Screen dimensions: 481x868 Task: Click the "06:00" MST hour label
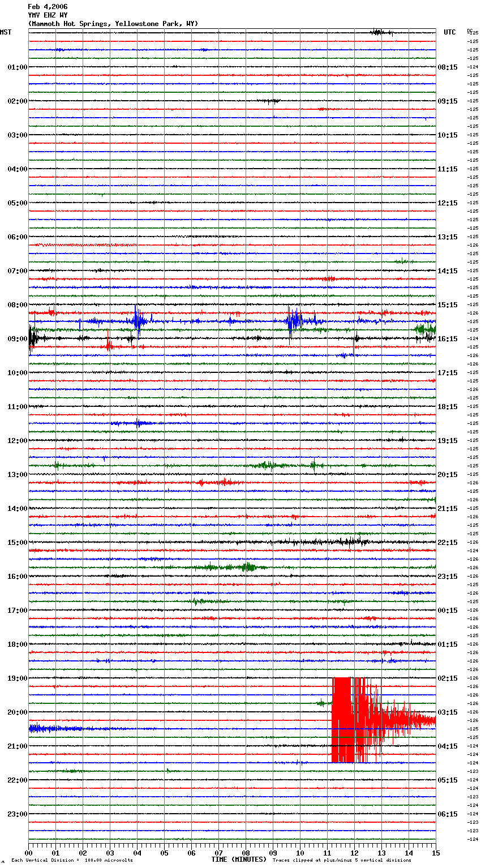pos(17,237)
